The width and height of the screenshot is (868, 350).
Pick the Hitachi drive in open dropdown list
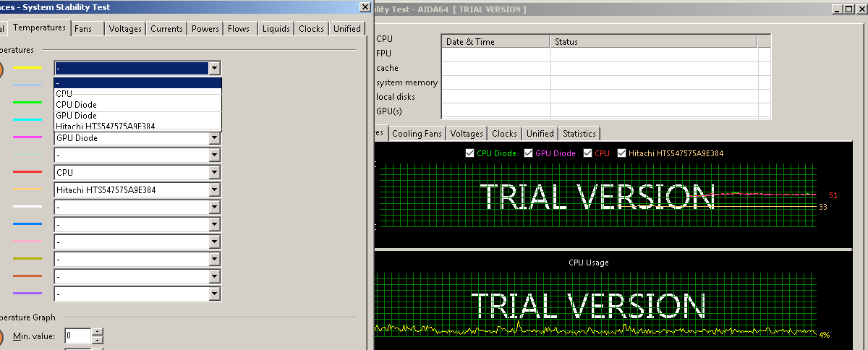point(137,126)
